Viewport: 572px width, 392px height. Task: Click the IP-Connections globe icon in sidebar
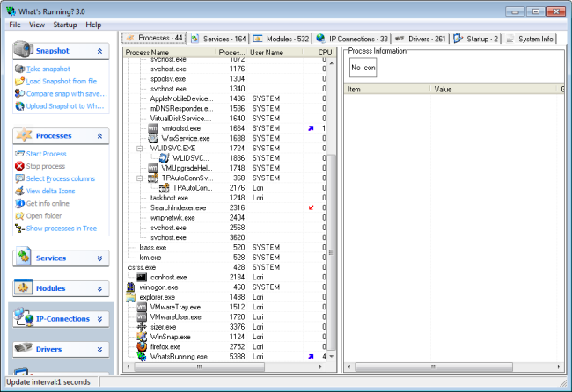24,317
